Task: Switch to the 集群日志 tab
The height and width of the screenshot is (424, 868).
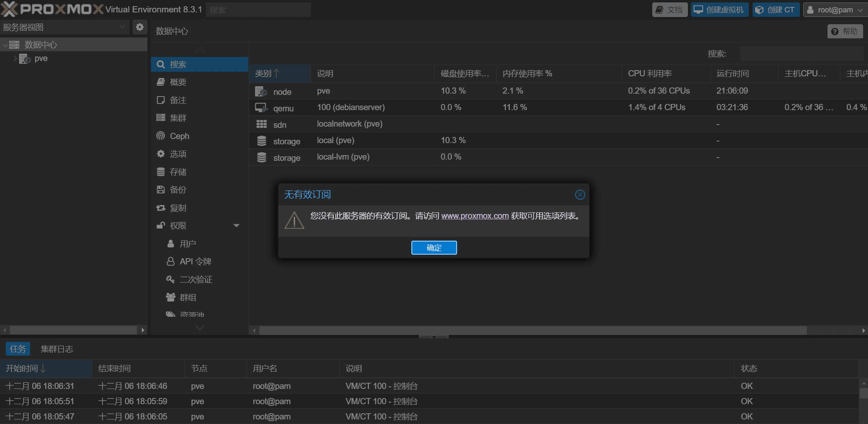Action: click(57, 349)
